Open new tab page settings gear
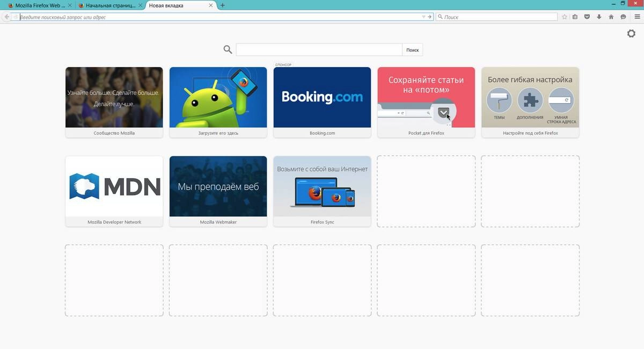 631,33
